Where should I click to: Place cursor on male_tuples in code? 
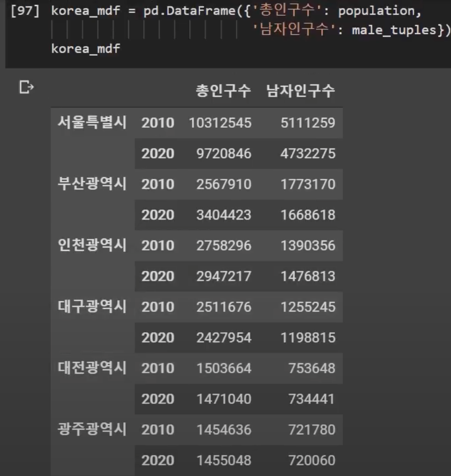point(394,30)
